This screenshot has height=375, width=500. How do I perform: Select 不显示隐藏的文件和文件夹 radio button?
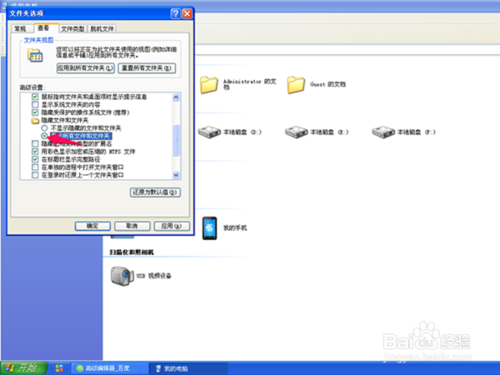[x=44, y=128]
